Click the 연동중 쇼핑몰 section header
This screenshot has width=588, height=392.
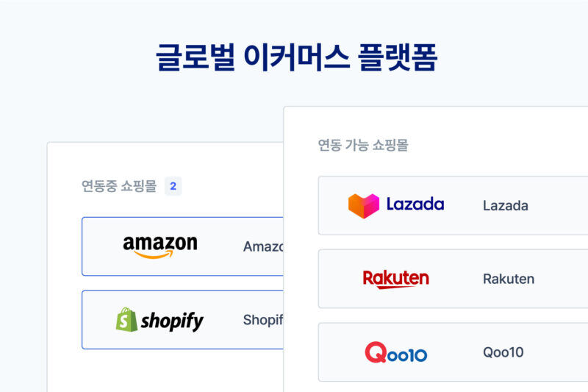[119, 186]
